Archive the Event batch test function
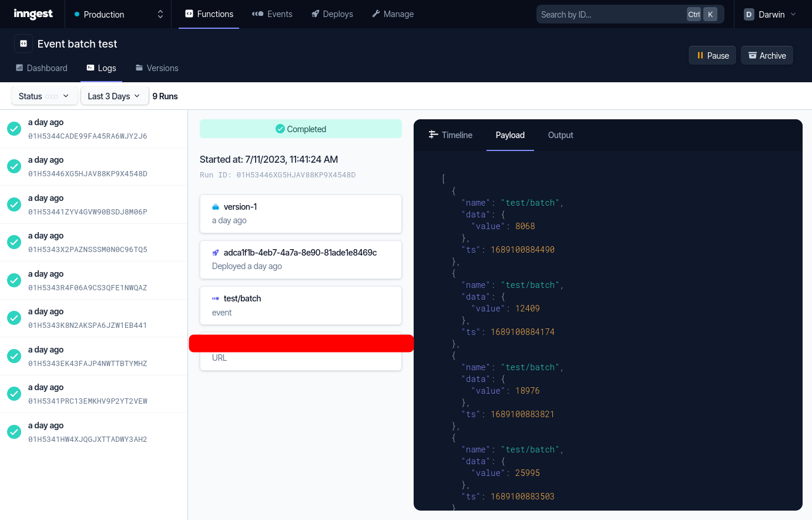 767,55
